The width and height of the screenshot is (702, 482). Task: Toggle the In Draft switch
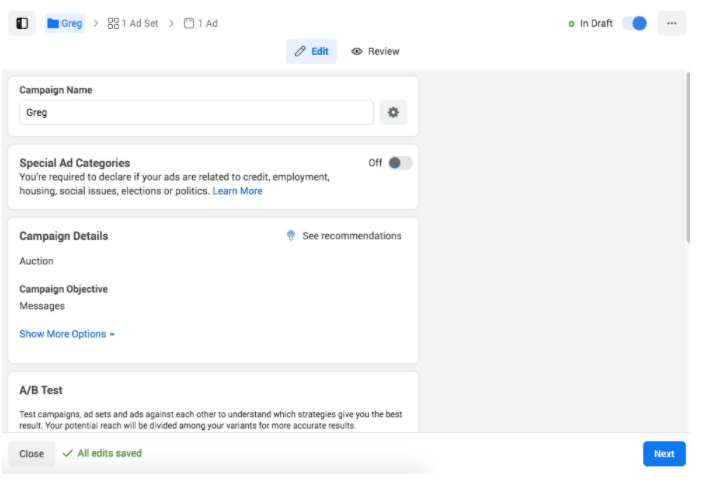634,23
